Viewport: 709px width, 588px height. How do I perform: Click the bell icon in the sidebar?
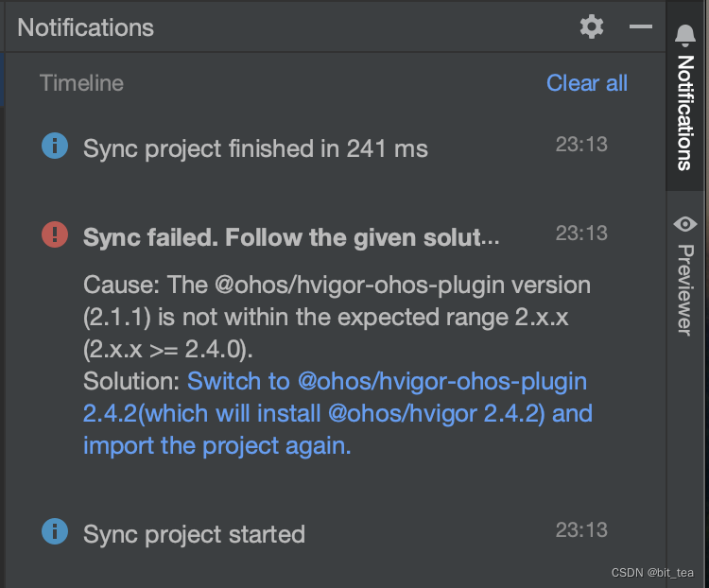(685, 36)
